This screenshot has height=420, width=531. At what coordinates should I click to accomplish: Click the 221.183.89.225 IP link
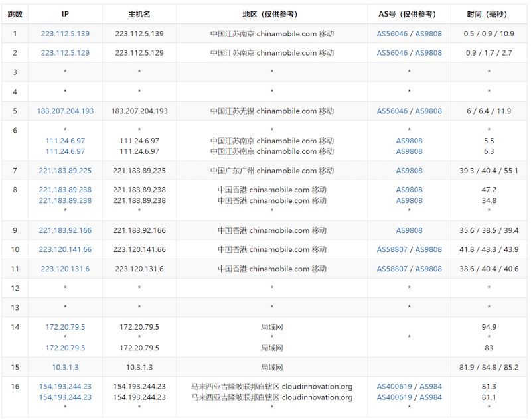65,171
